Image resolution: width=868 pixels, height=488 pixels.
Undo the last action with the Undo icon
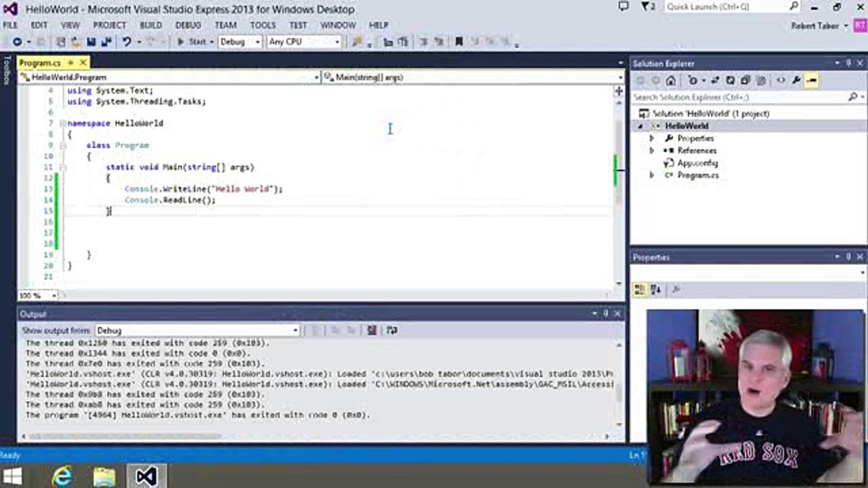[x=127, y=42]
